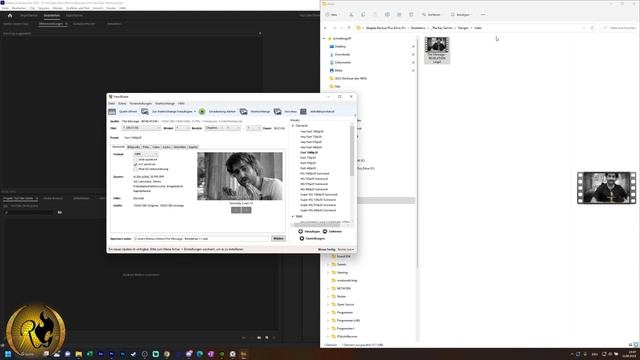The height and width of the screenshot is (360, 640).
Task: Click the Cut icon in Explorer toolbar
Action: click(x=351, y=15)
